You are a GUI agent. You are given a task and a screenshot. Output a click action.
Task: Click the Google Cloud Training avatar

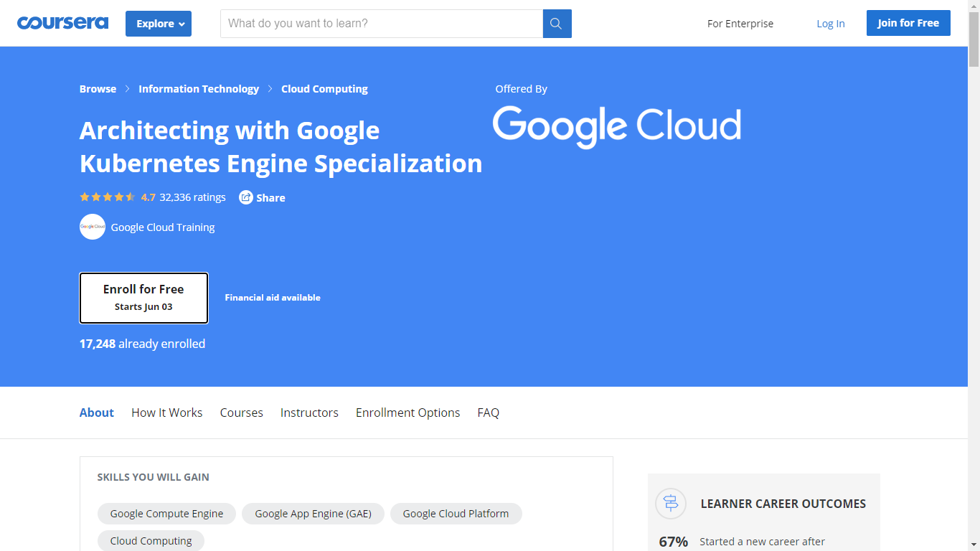point(93,227)
